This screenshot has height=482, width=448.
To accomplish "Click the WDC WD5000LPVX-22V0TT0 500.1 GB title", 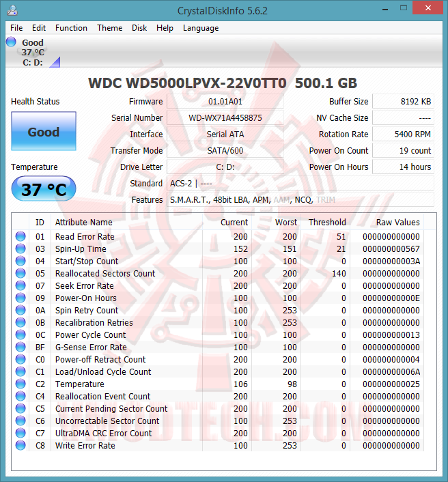I will [223, 83].
